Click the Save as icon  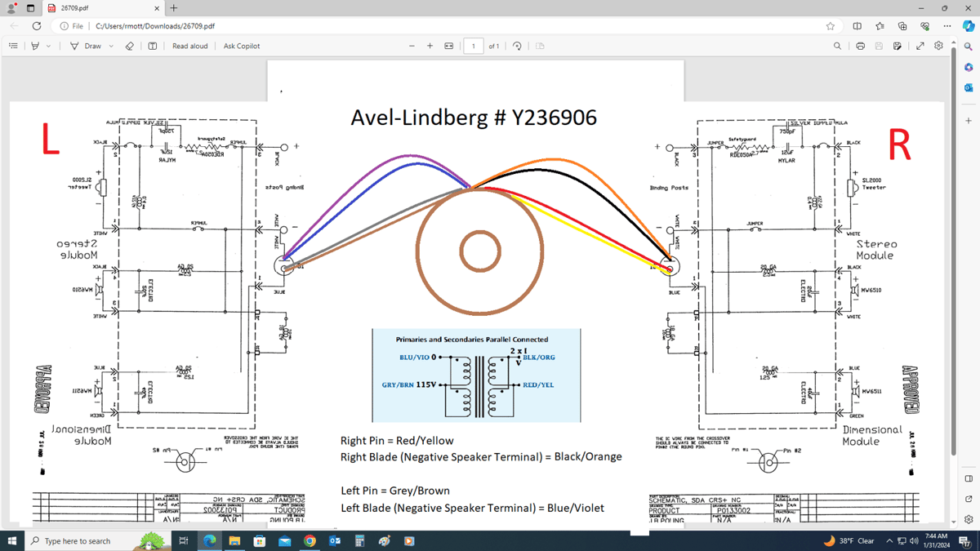(898, 47)
